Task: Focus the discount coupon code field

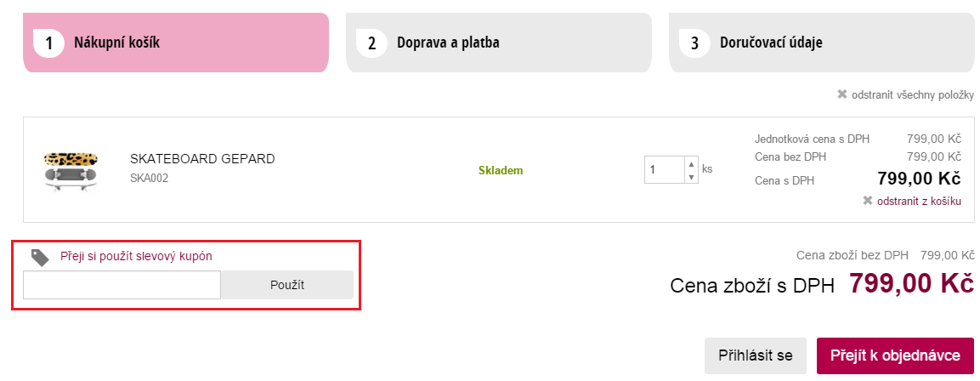Action: pyautogui.click(x=122, y=285)
